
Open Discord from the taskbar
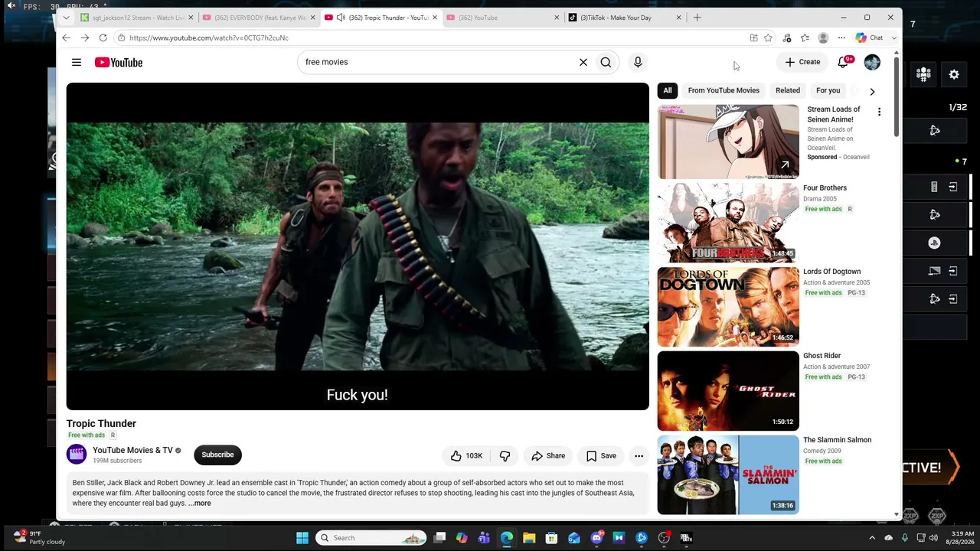(597, 538)
